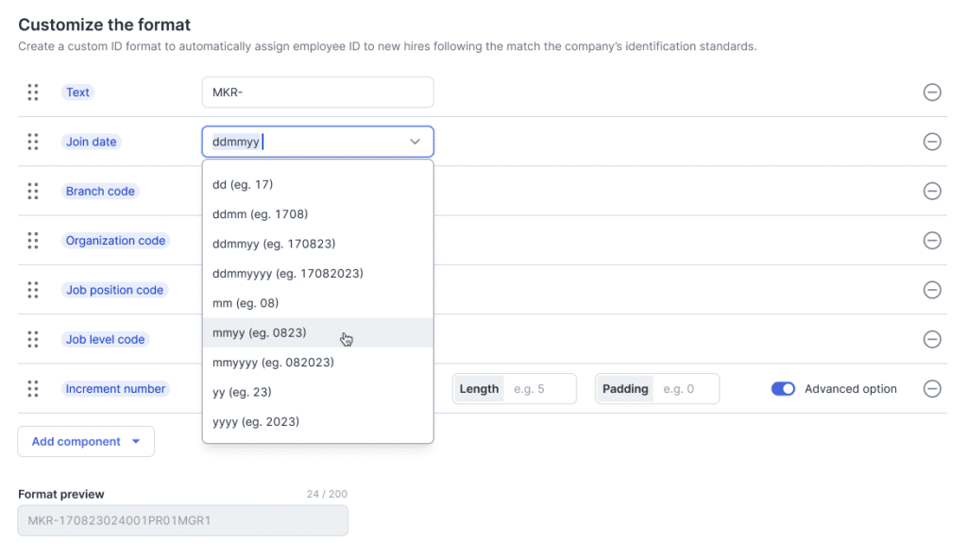
Task: Pick the yyyy (eg. 2023) format
Action: click(256, 421)
